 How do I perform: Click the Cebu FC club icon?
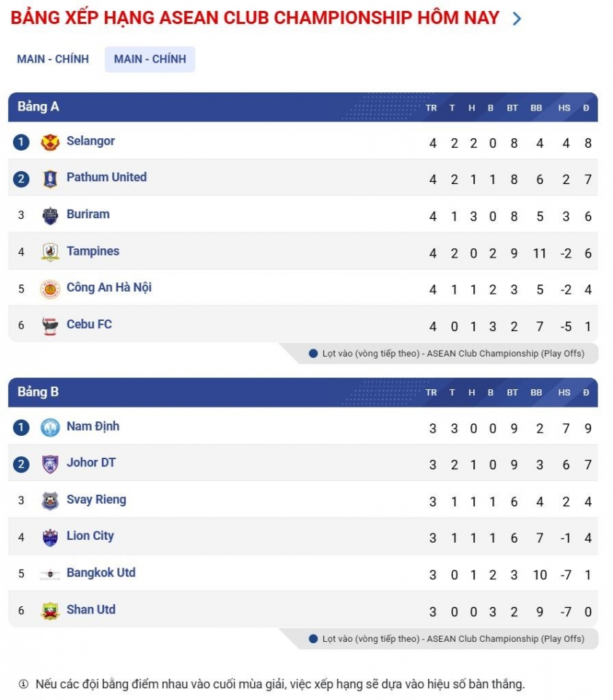[x=50, y=326]
